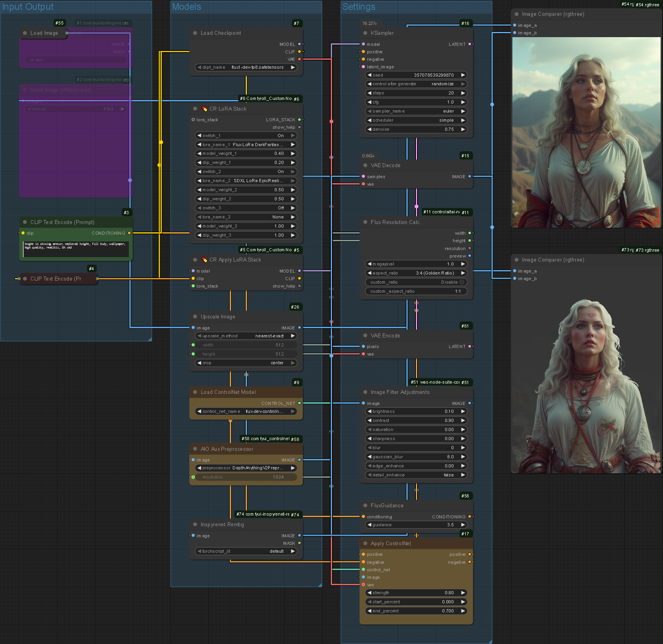The width and height of the screenshot is (663, 644).
Task: Click the Load Image node title dot
Action: pos(25,33)
